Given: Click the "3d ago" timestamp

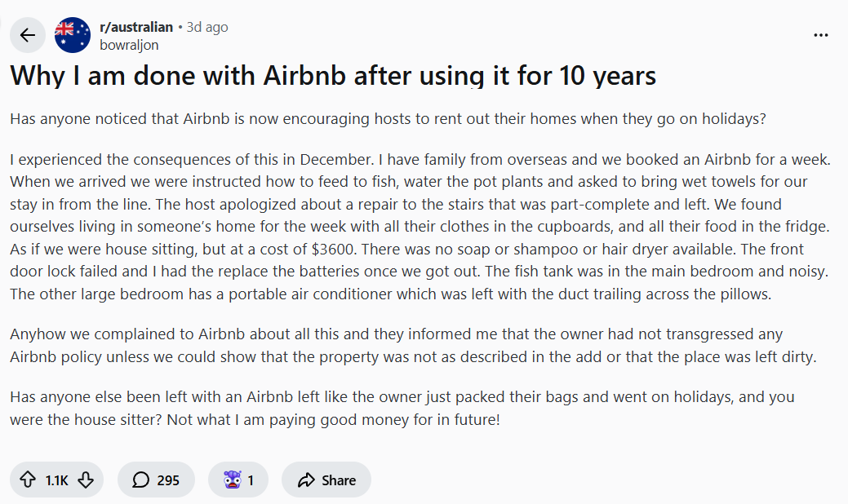Looking at the screenshot, I should coord(207,27).
